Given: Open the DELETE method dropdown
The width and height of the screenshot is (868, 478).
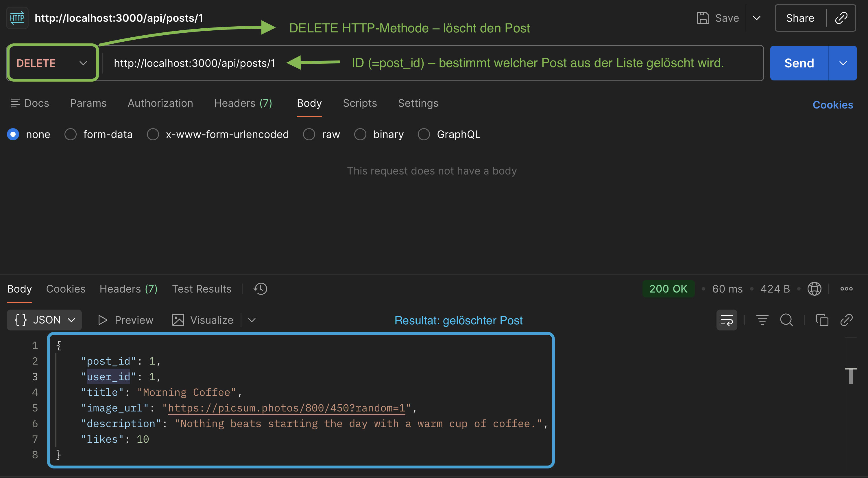Looking at the screenshot, I should coord(53,63).
